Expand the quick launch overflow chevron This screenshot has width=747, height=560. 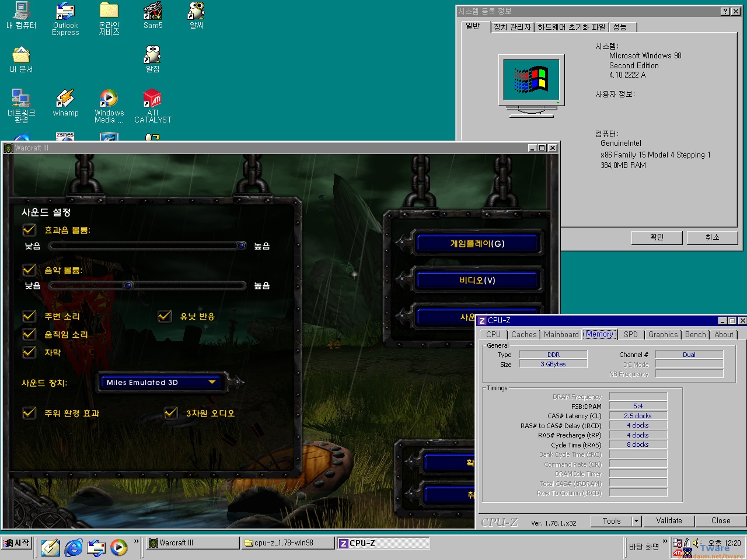click(137, 541)
